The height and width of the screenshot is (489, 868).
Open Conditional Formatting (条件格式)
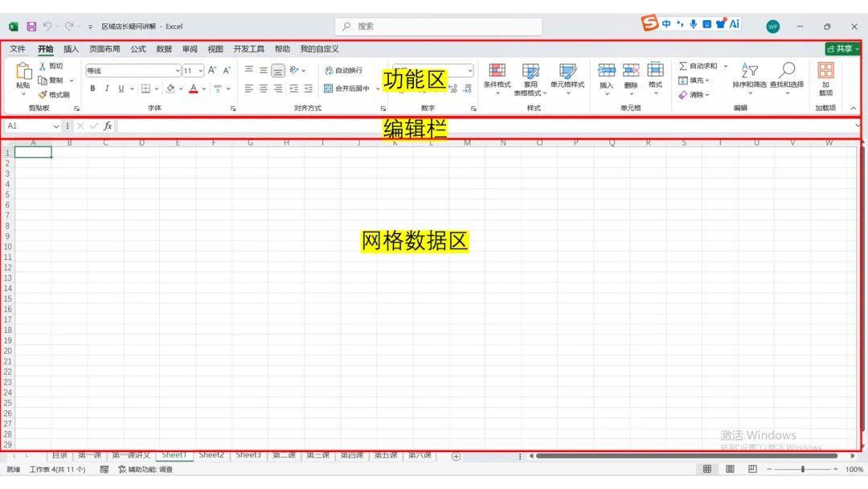pos(497,78)
